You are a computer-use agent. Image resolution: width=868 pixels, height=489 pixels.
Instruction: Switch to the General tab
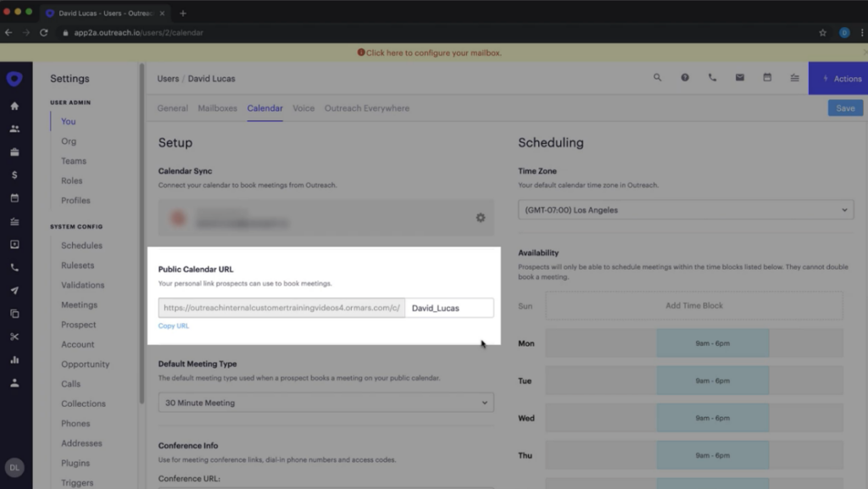[173, 108]
